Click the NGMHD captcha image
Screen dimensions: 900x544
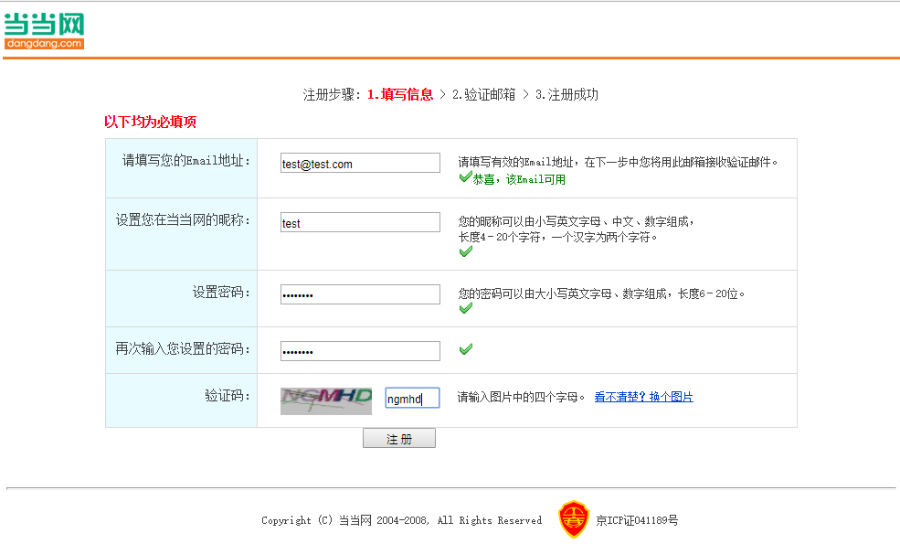326,401
